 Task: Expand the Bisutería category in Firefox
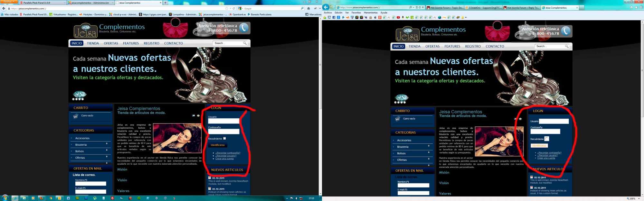[x=107, y=143]
